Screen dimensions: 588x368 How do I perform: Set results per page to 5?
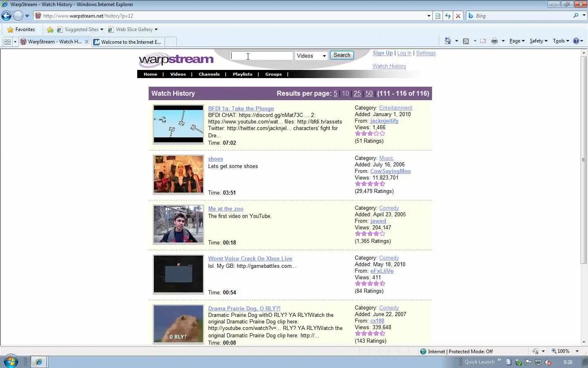[335, 94]
